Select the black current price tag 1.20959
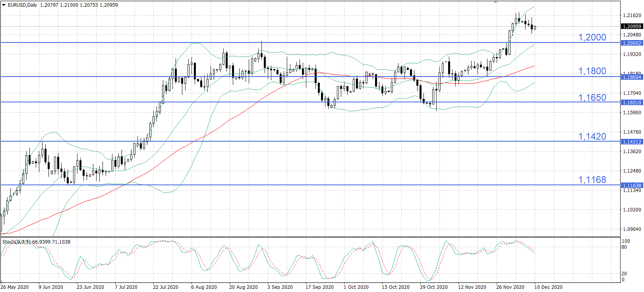 (631, 26)
